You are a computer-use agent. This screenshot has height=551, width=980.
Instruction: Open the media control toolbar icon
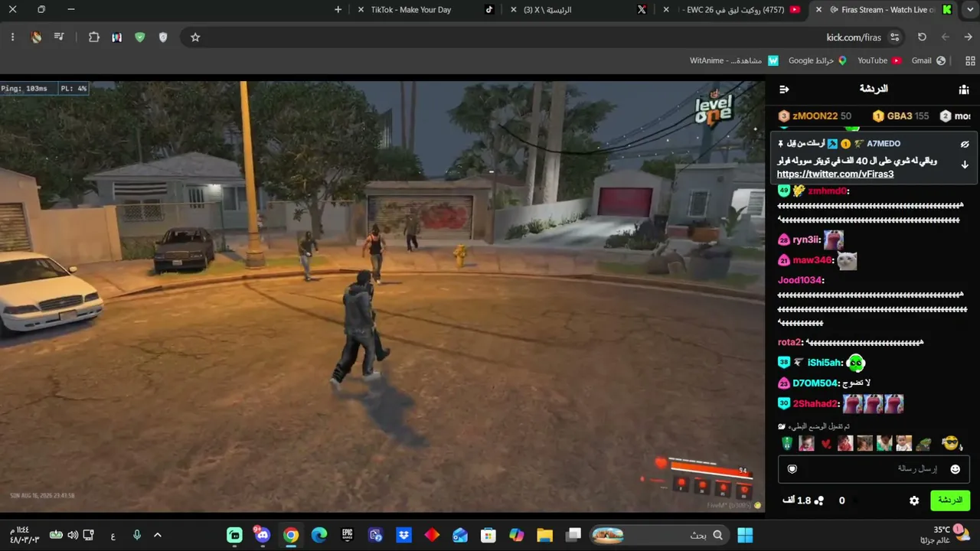click(x=59, y=37)
